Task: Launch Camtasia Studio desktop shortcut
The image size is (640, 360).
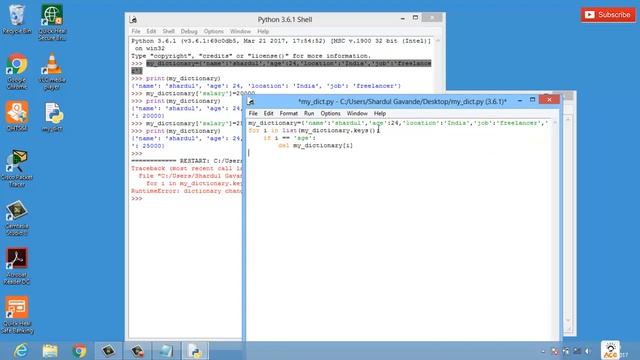Action: click(17, 218)
